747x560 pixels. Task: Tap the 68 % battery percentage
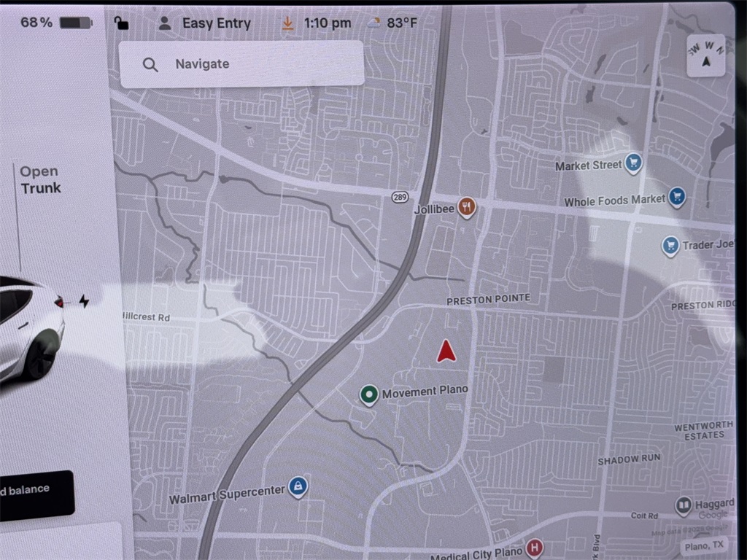tap(36, 23)
